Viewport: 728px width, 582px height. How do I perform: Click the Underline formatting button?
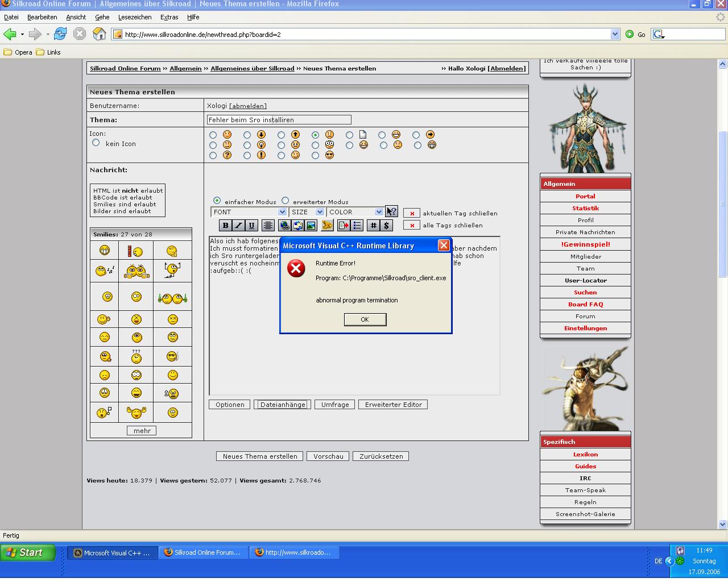coord(251,226)
